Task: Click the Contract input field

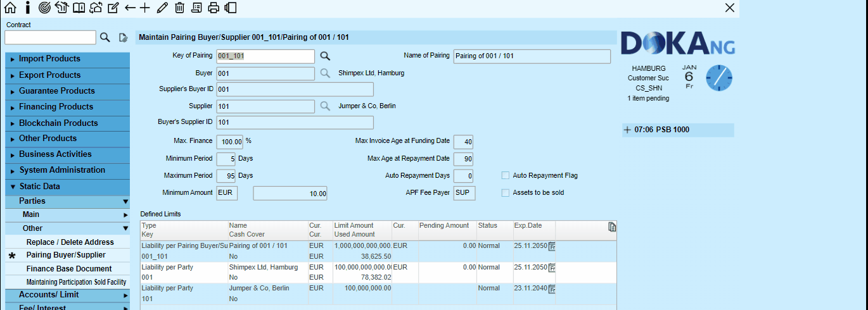Action: 50,37
